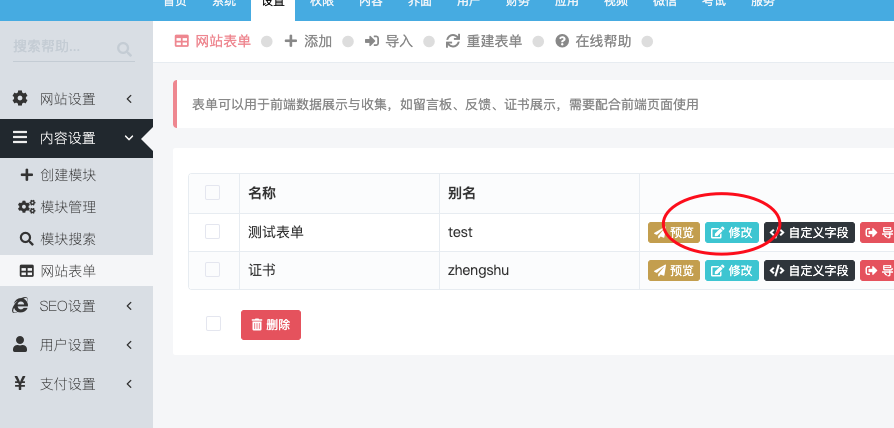Click the magnifier icon for 模块搜索
The image size is (894, 428).
[27, 239]
